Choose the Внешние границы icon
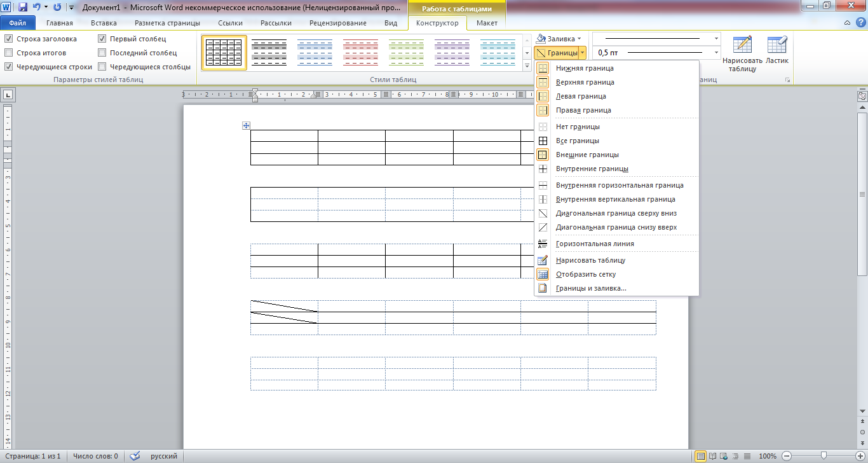Screen dimensions: 868x463 [543, 155]
